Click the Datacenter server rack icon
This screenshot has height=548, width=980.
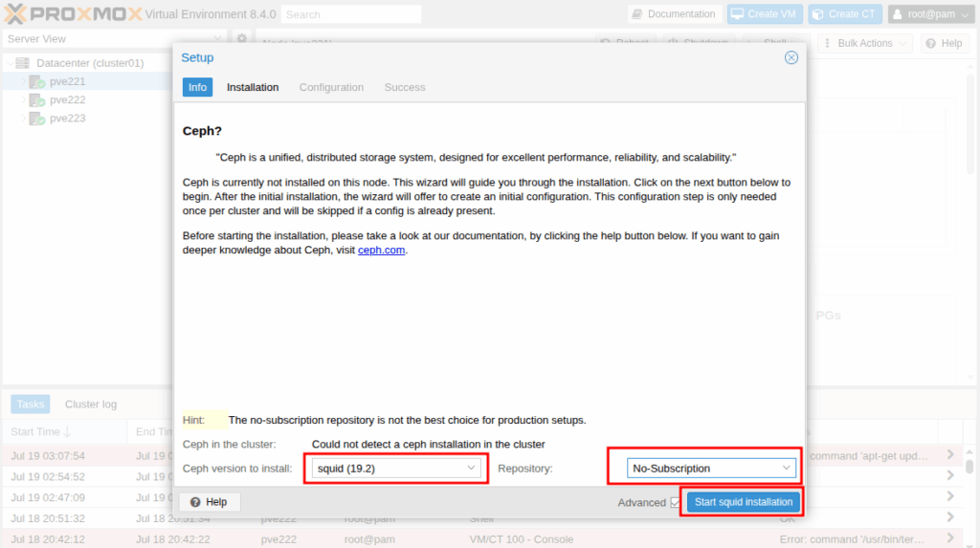point(23,63)
